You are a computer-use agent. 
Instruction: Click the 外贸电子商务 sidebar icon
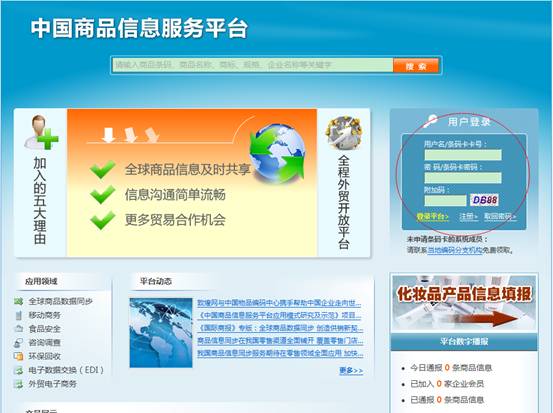(x=18, y=384)
